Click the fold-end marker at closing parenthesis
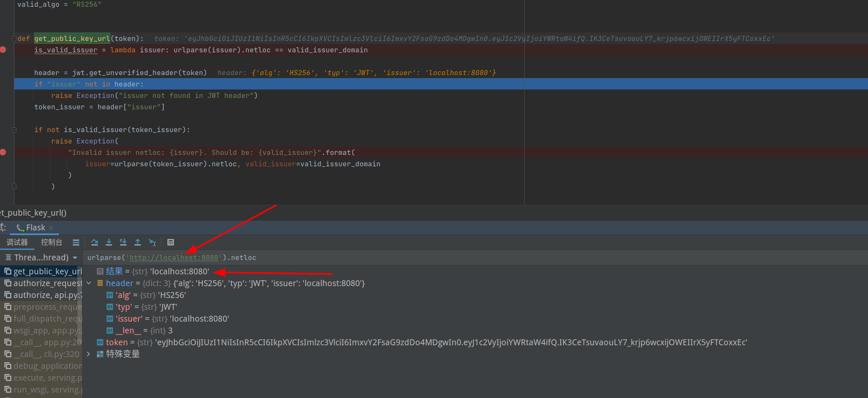This screenshot has width=868, height=398. tap(14, 186)
